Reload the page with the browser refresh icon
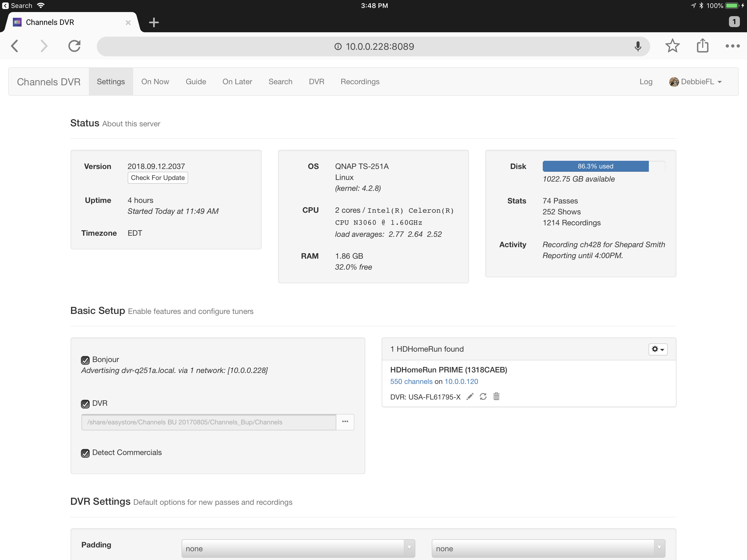The image size is (747, 560). point(74,46)
